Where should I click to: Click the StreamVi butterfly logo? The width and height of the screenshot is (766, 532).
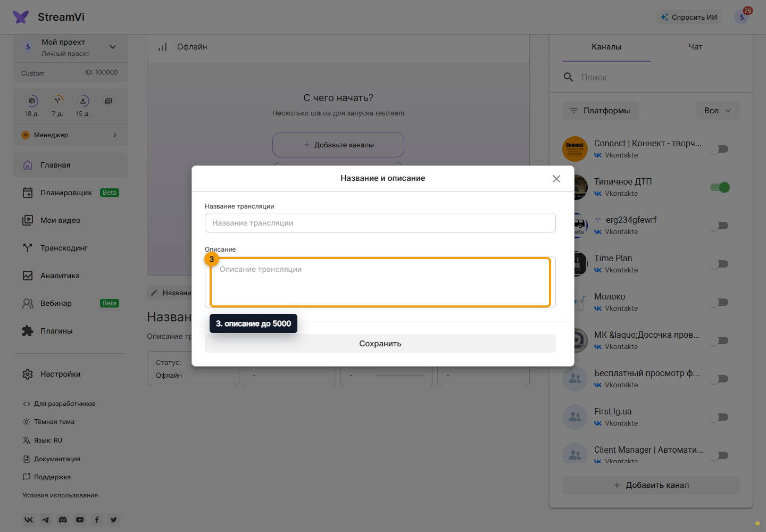[x=21, y=17]
